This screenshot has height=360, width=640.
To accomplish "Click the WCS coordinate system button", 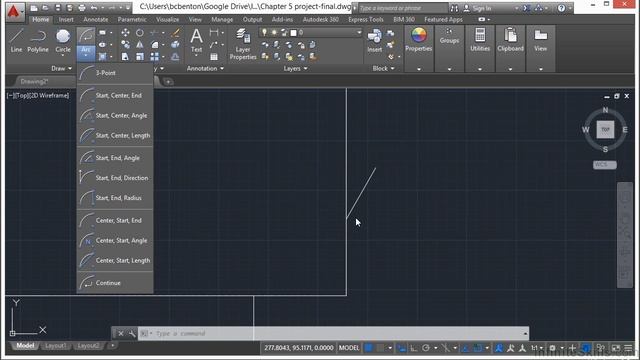I will pyautogui.click(x=604, y=164).
